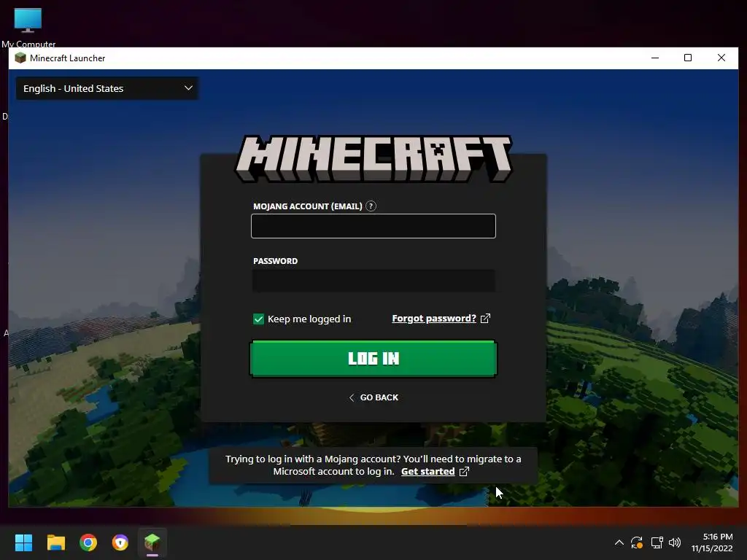Viewport: 747px width, 560px height.
Task: Click the external link icon beside Get started
Action: point(464,472)
